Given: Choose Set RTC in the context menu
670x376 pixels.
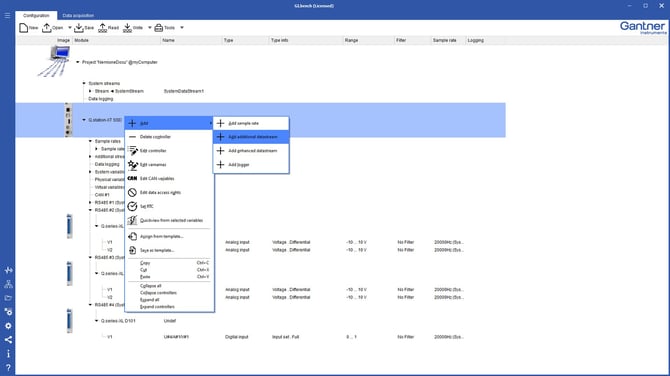Looking at the screenshot, I should 169,206.
